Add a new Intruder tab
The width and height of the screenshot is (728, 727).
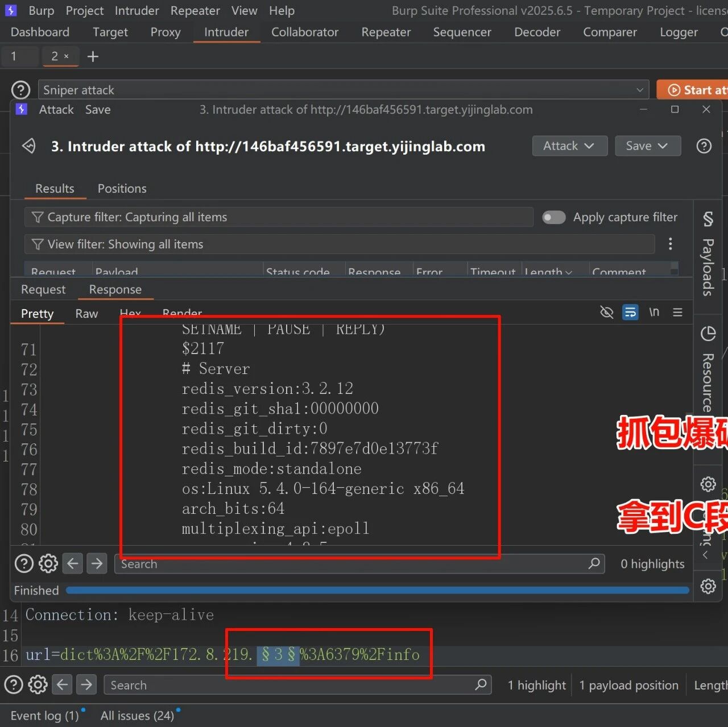click(93, 56)
